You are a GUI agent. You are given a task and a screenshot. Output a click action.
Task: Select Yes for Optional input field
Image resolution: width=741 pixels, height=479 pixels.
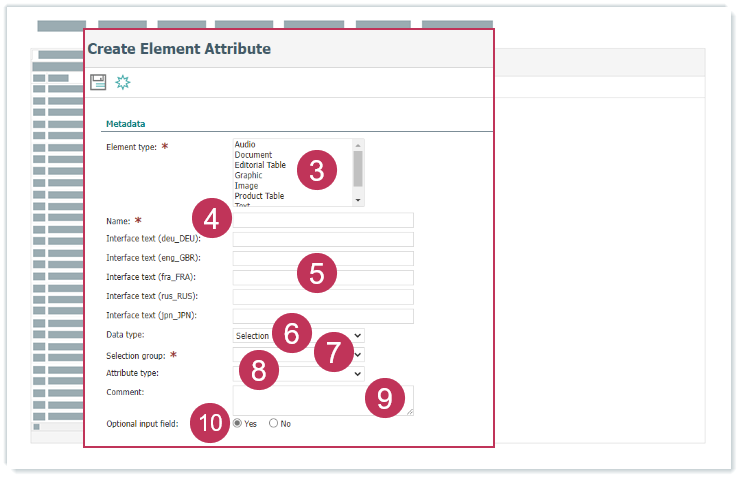237,423
